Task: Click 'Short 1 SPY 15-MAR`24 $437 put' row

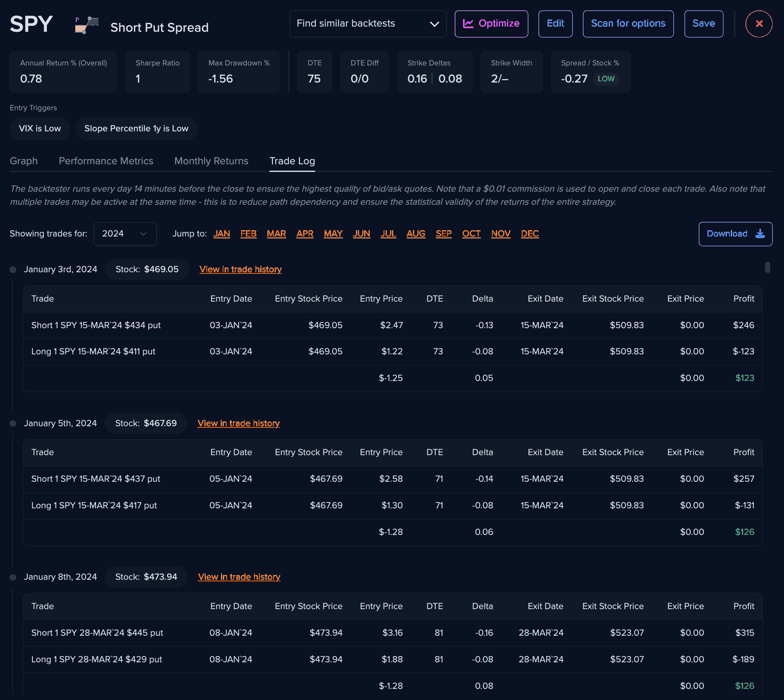Action: pos(392,479)
